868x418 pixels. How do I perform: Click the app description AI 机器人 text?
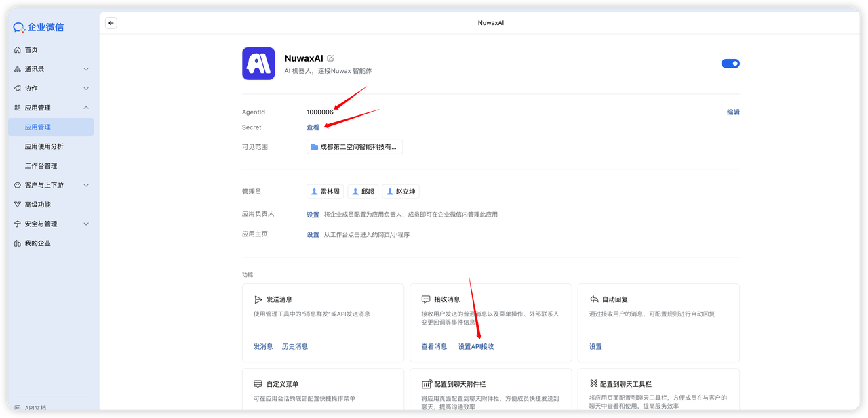328,71
